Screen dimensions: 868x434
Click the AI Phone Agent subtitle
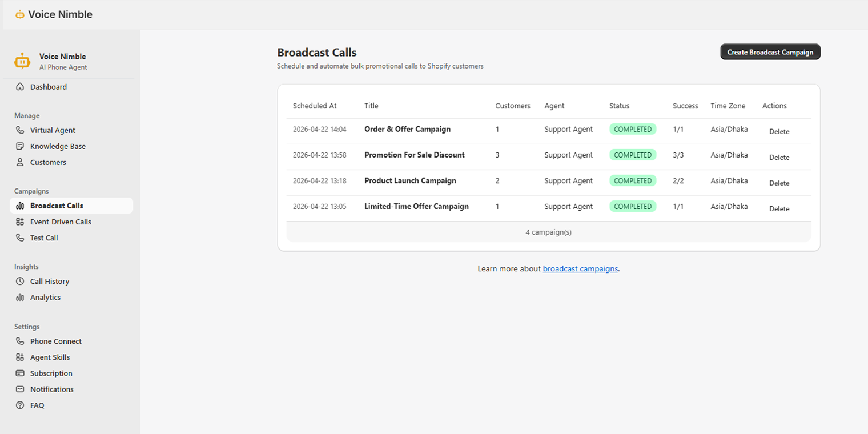tap(63, 67)
